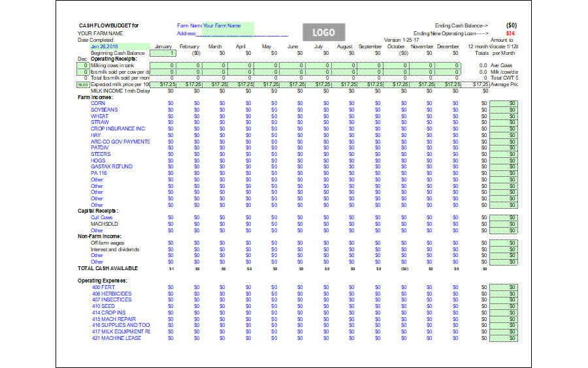Click the '407 INSECTICES' expense row label
This screenshot has height=368, width=588.
tap(112, 300)
